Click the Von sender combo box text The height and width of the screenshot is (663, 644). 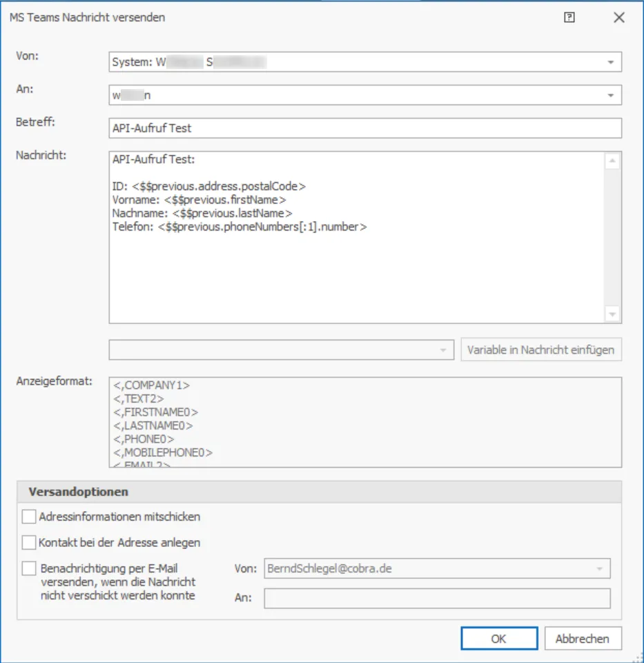[x=189, y=62]
